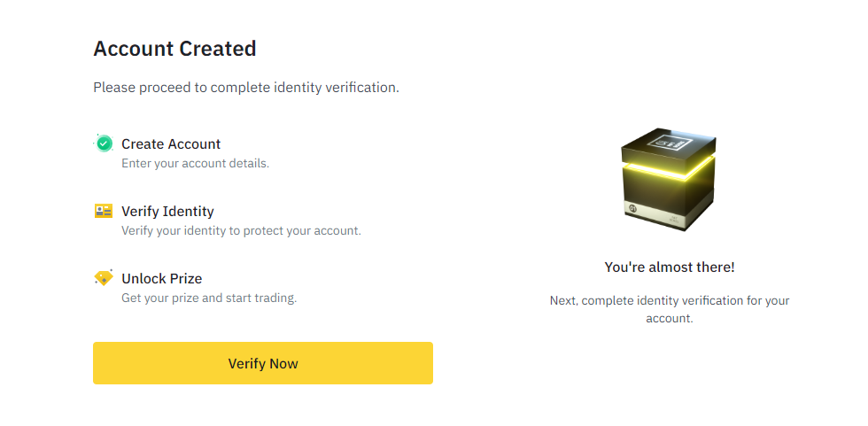
Task: Click the "You're almost there!" message
Action: click(x=670, y=267)
